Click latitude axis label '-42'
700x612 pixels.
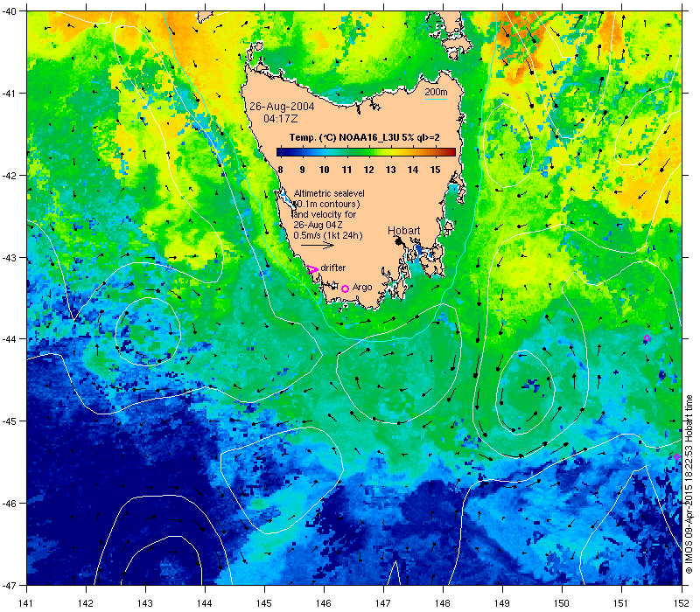8,176
